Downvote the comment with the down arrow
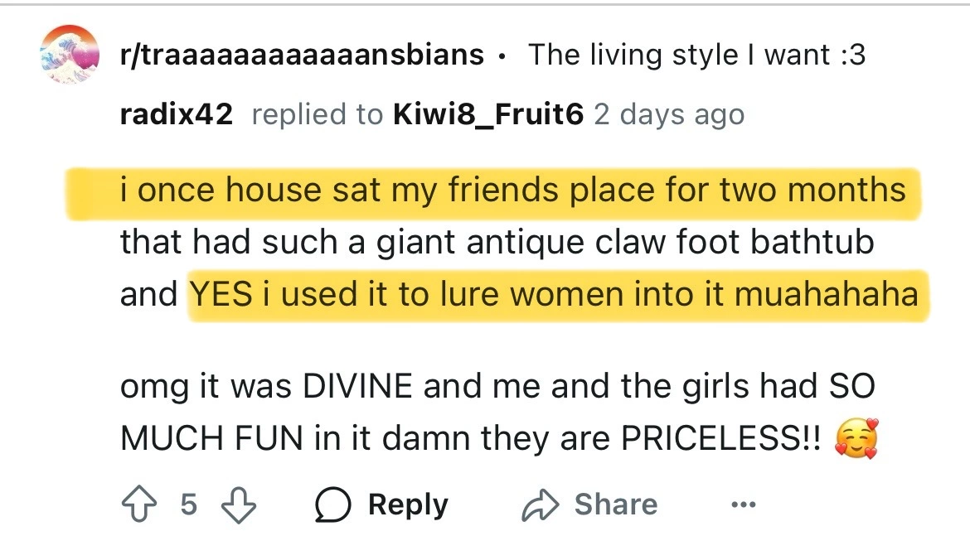This screenshot has width=970, height=560. pos(239,504)
